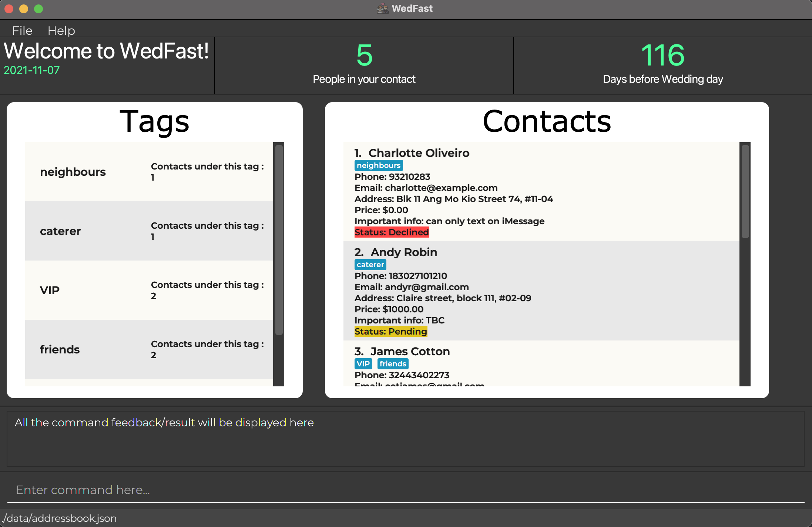Screen dimensions: 812x527
Task: Click the ./data/addressbook.json status bar path
Action: pyautogui.click(x=59, y=518)
